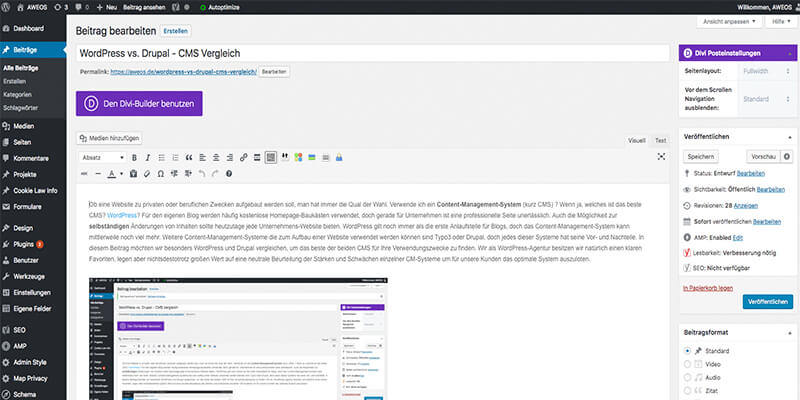Redo the last edit

[215, 174]
